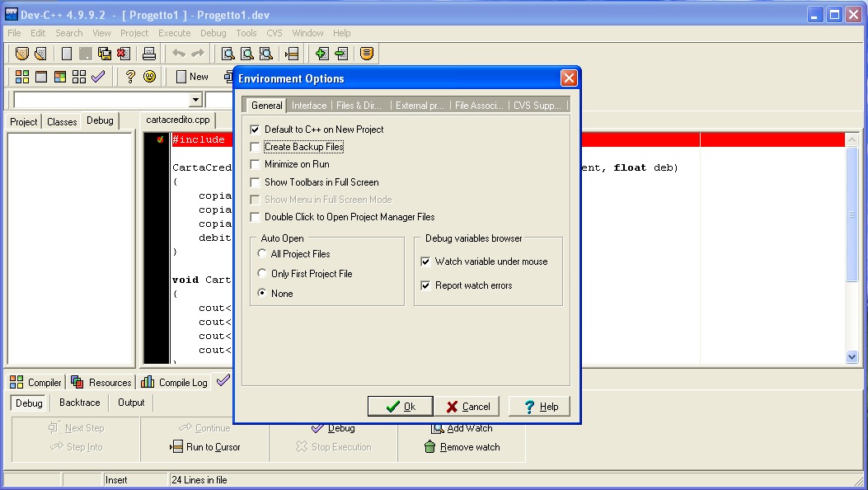Viewport: 868px width, 490px height.
Task: Click the Find magnifier toolbar icon
Action: click(x=228, y=54)
